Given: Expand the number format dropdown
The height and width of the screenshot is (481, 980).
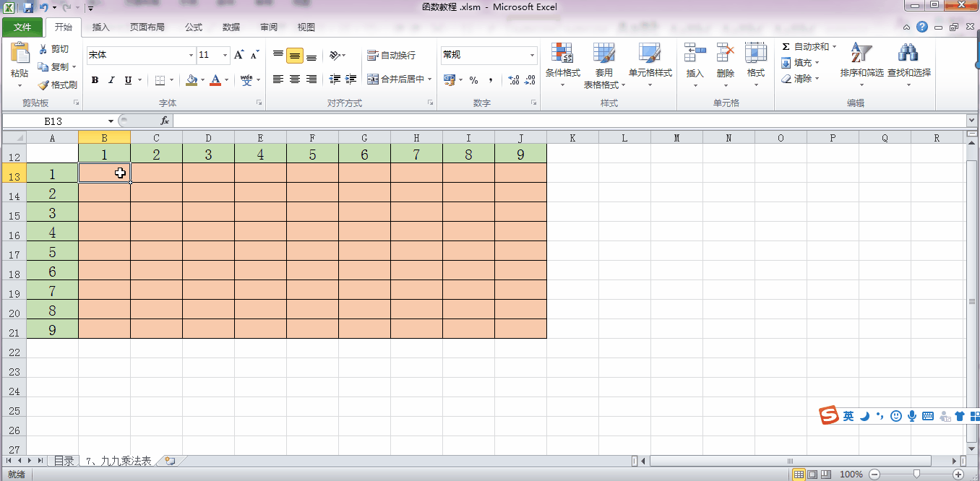Looking at the screenshot, I should (532, 56).
